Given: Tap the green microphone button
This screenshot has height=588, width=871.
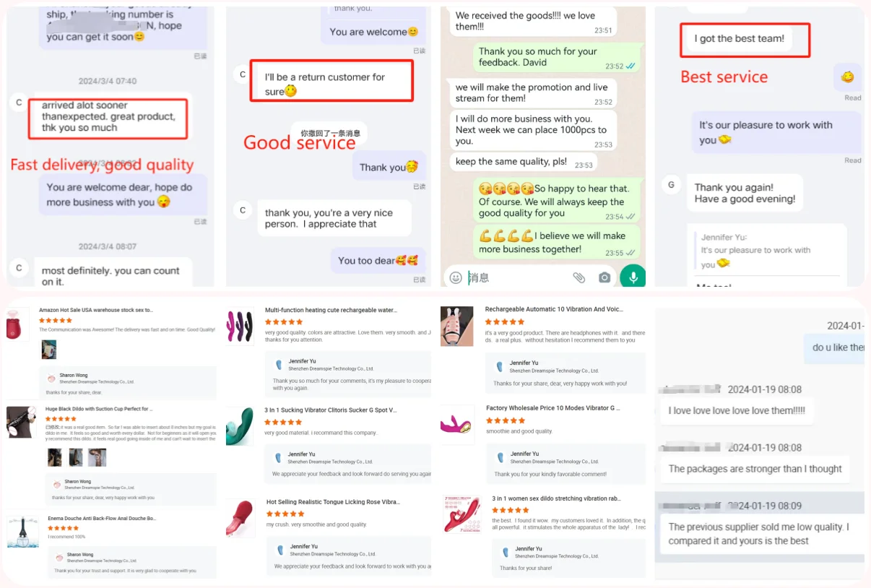Looking at the screenshot, I should coord(633,277).
